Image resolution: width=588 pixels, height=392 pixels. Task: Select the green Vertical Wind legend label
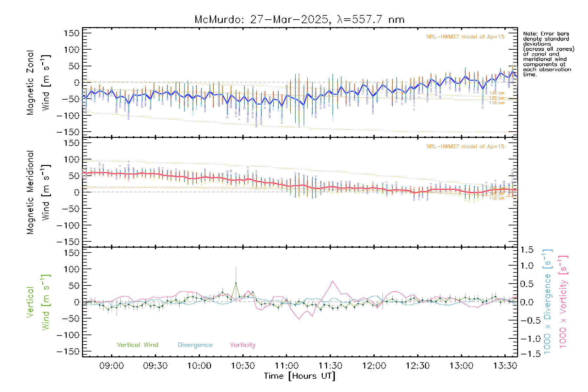[x=137, y=345]
